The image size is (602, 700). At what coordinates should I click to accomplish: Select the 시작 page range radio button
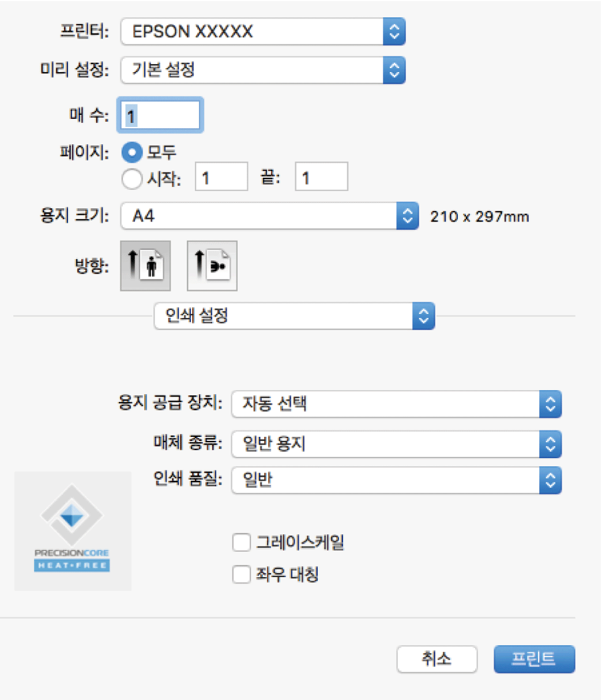pos(132,178)
